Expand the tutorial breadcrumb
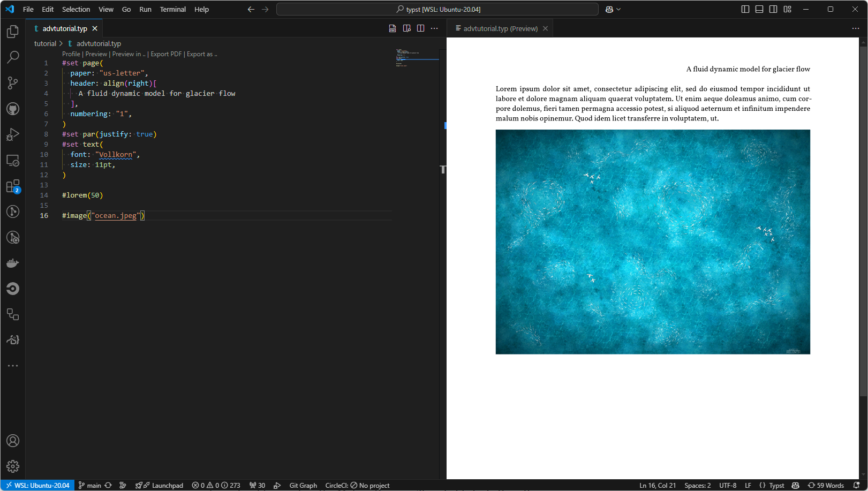 (x=46, y=43)
